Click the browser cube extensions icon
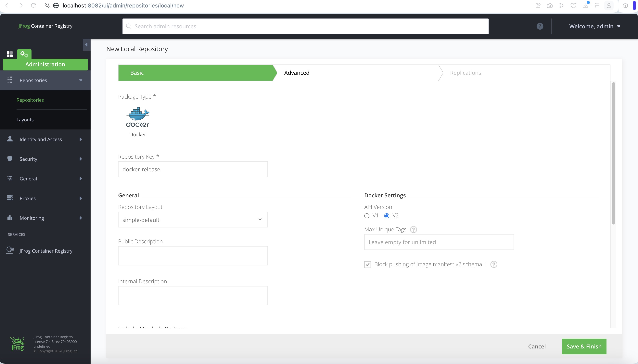 coord(625,6)
